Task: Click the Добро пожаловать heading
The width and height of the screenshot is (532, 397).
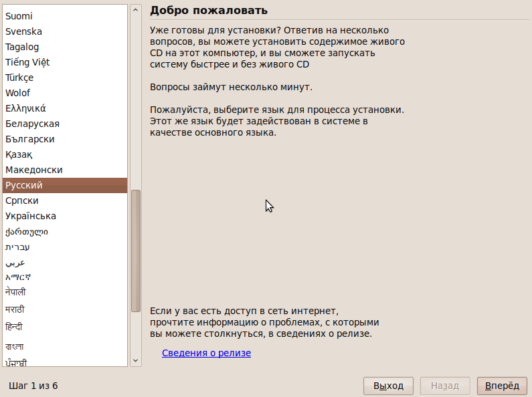Action: point(209,10)
